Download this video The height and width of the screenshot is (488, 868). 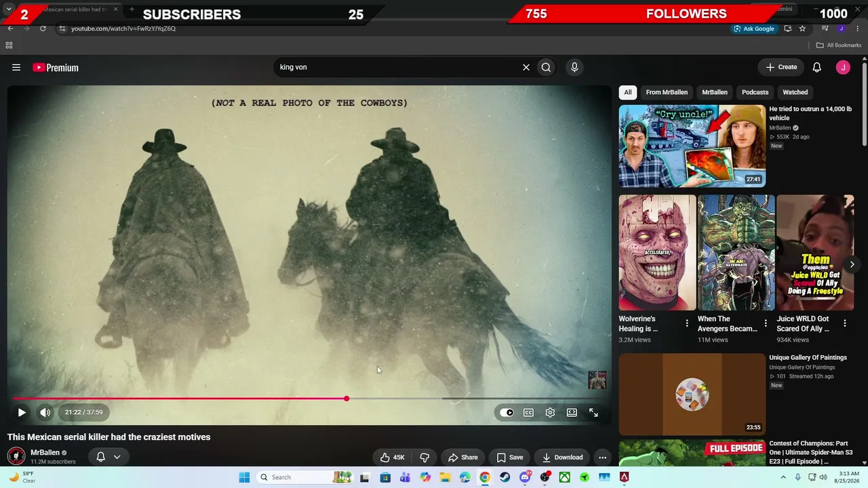point(562,457)
